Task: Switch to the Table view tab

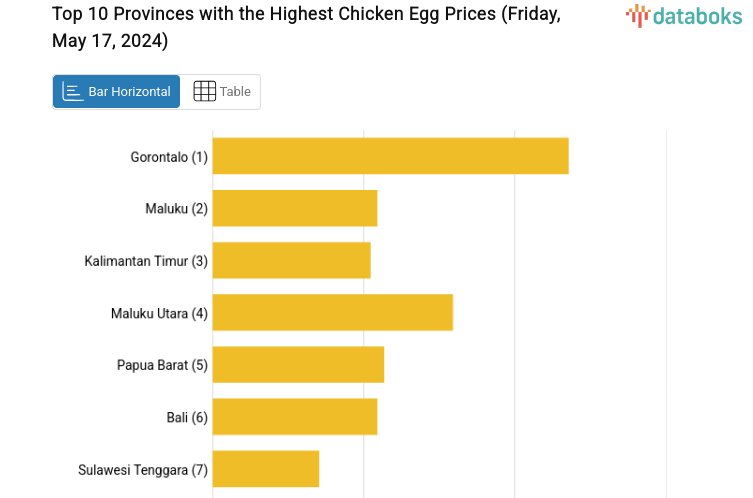Action: click(x=221, y=92)
